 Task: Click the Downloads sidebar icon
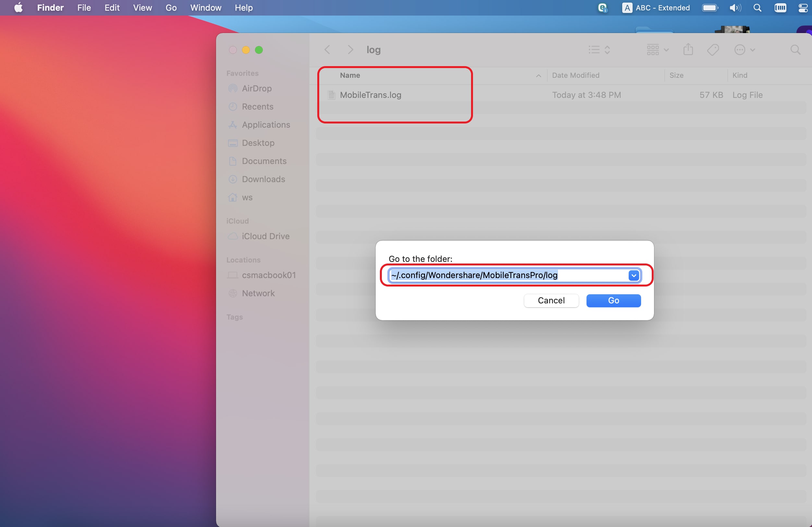233,179
